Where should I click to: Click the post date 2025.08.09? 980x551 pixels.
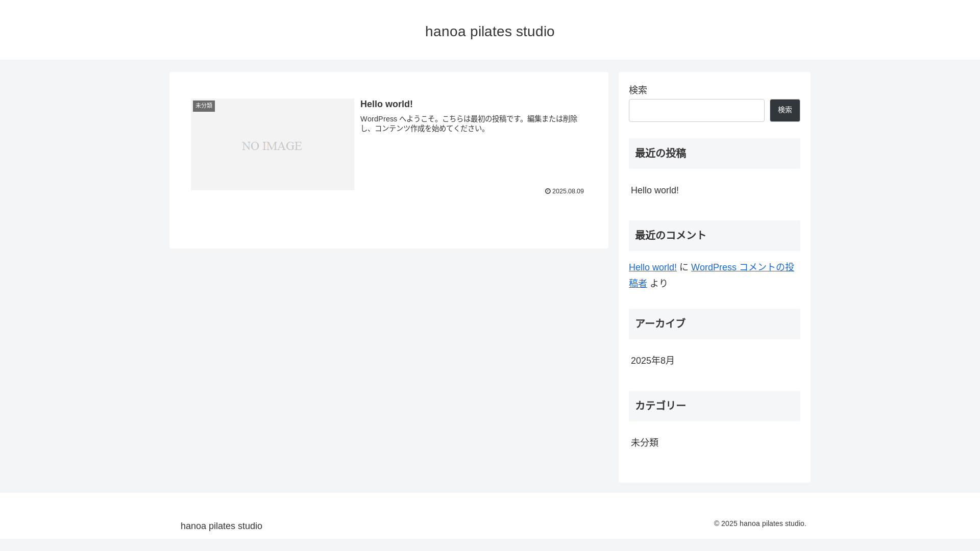click(568, 191)
